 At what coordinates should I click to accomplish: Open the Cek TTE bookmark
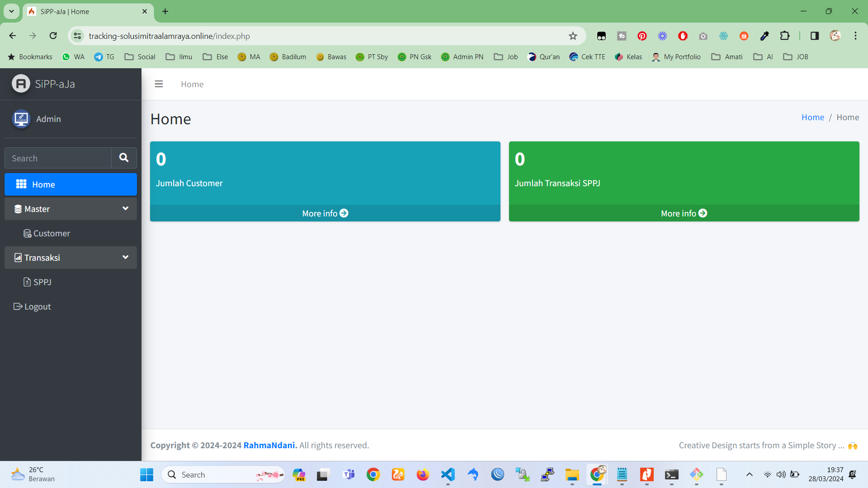click(x=587, y=56)
